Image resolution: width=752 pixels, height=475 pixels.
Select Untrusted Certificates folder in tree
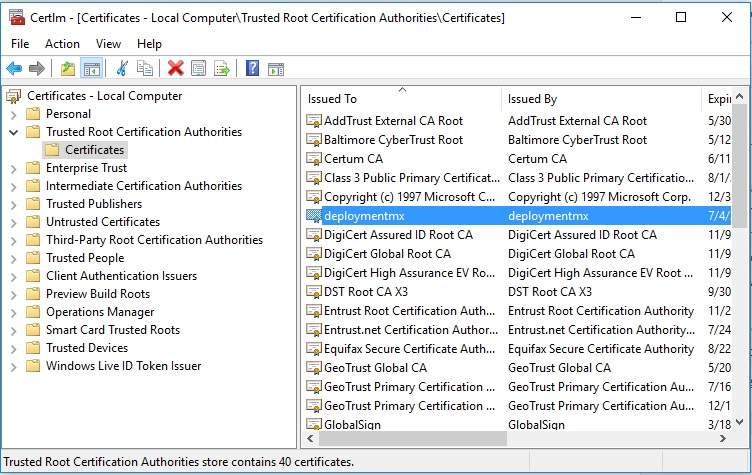[x=102, y=222]
